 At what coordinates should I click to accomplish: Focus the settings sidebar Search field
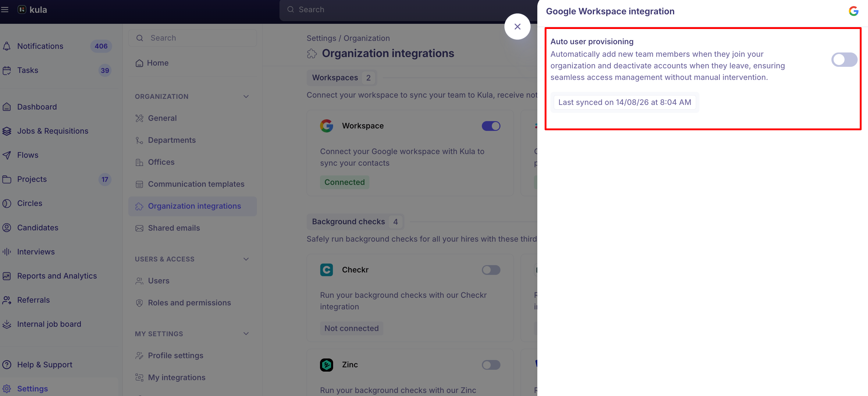[x=192, y=38]
